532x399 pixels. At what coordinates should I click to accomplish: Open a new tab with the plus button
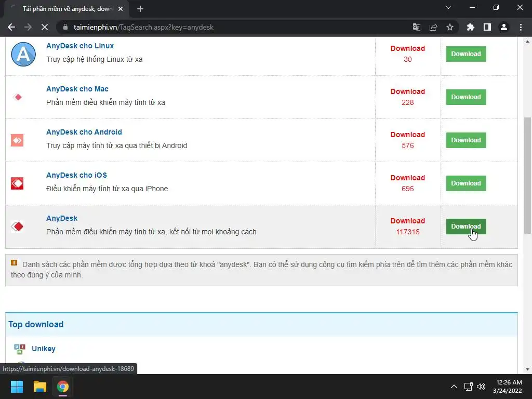pos(140,9)
